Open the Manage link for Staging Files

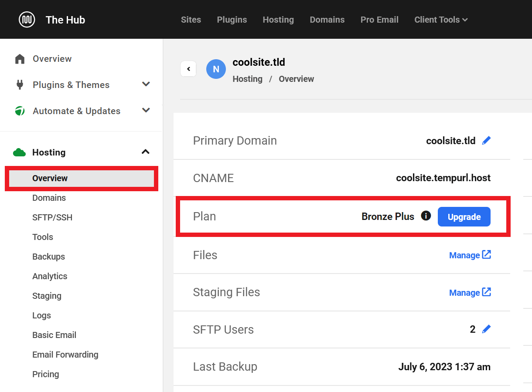tap(470, 293)
